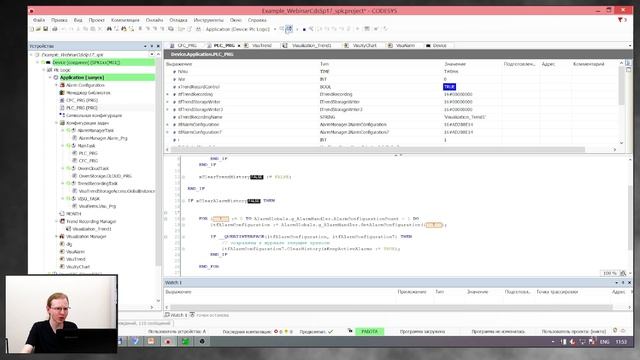The image size is (640, 360).
Task: Click the highlighted Login toolbar icon
Action: pyautogui.click(x=289, y=29)
